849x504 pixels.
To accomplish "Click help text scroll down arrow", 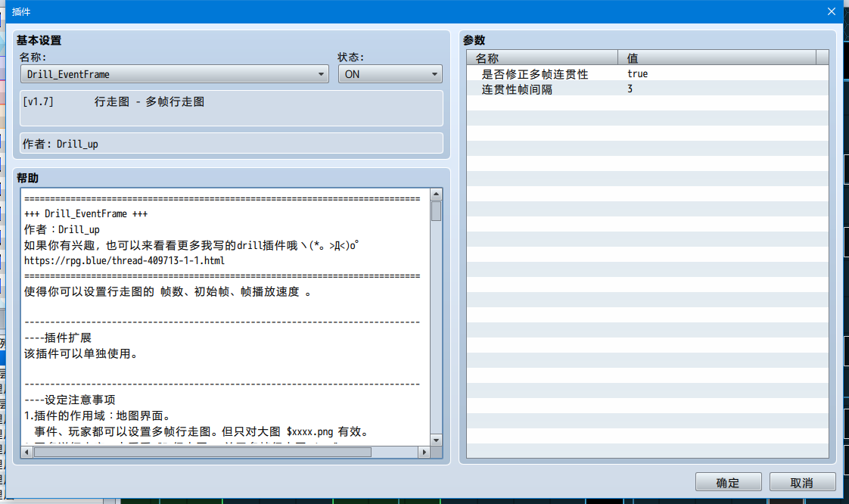I will [x=436, y=440].
